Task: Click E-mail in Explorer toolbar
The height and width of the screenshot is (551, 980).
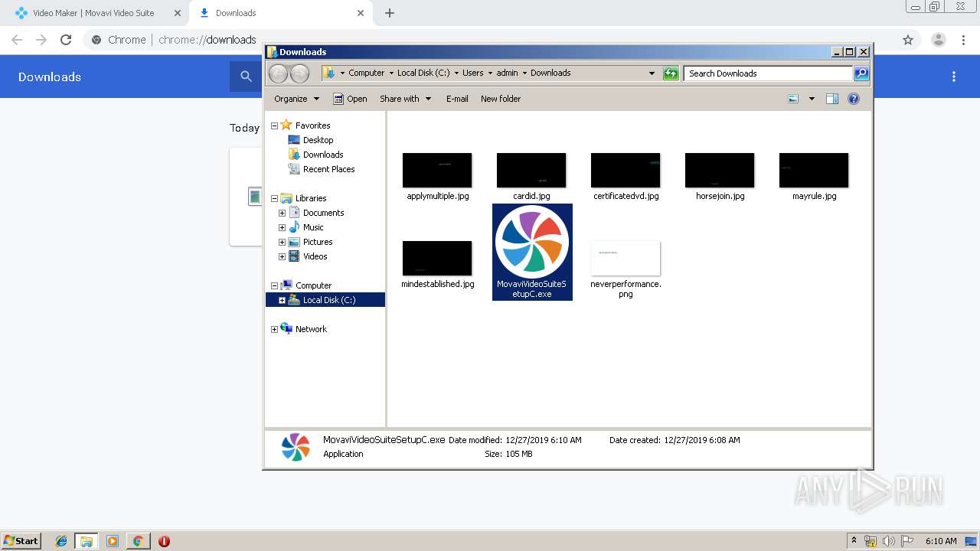Action: pos(457,99)
